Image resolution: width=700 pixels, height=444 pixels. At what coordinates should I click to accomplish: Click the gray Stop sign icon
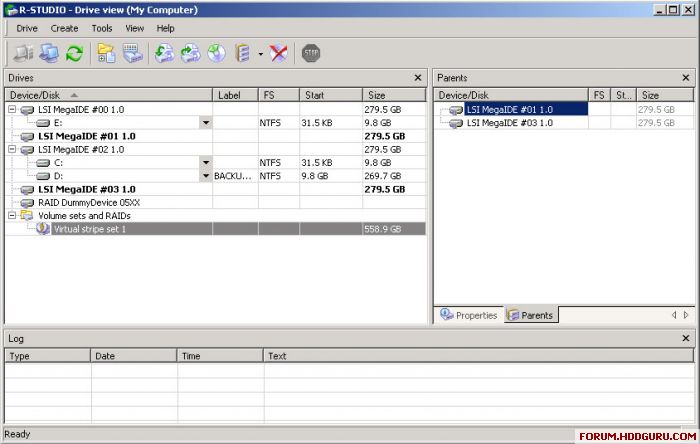click(311, 53)
